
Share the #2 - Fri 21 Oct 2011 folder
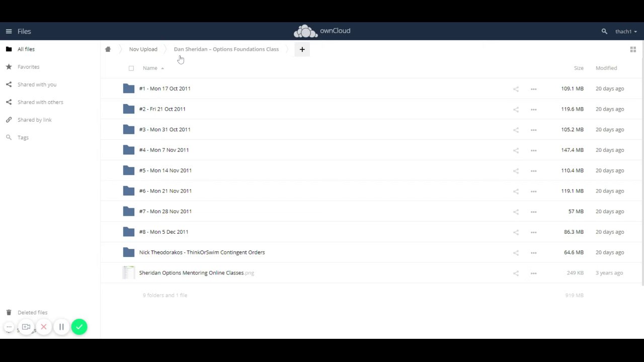tap(516, 110)
